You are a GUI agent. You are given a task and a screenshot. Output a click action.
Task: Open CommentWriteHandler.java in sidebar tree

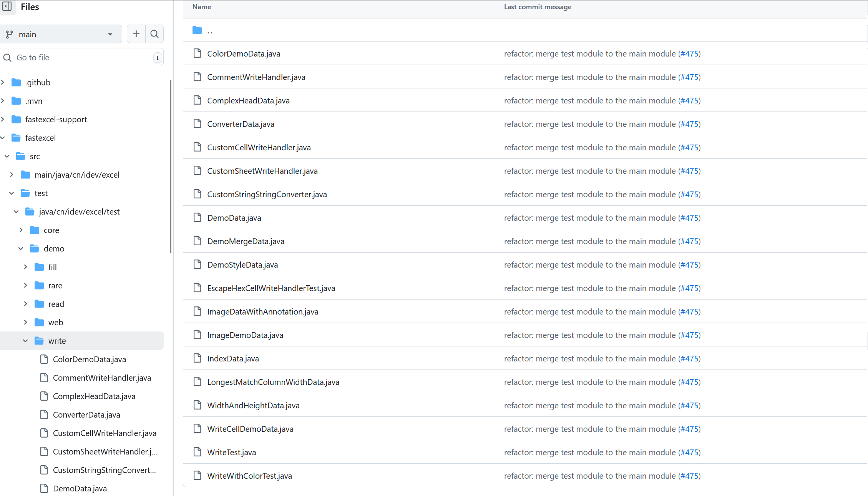coord(102,378)
